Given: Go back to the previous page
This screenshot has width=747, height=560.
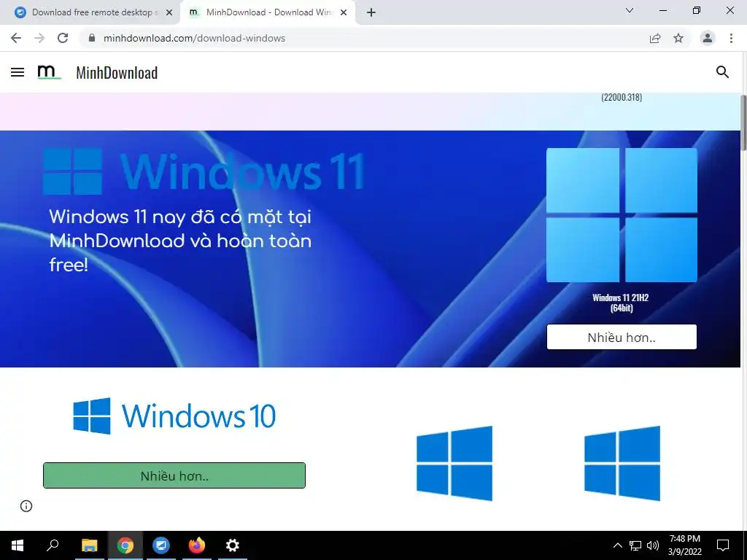Looking at the screenshot, I should pos(16,38).
